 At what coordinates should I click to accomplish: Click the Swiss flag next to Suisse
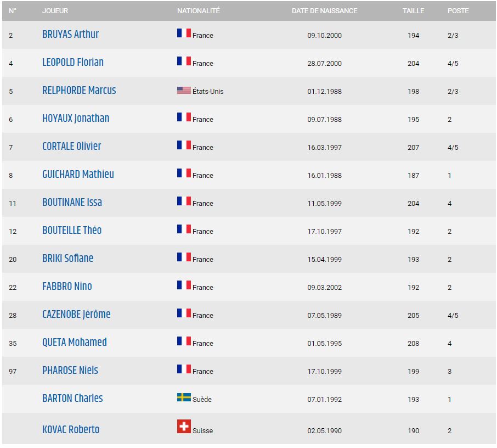click(184, 427)
